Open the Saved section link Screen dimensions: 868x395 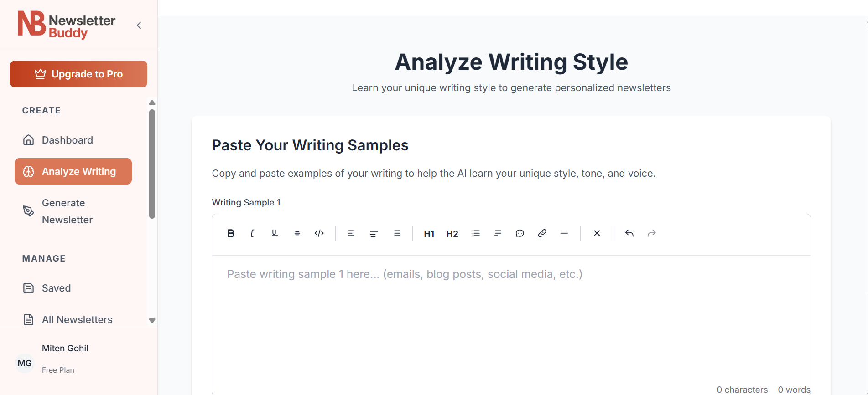click(x=56, y=288)
